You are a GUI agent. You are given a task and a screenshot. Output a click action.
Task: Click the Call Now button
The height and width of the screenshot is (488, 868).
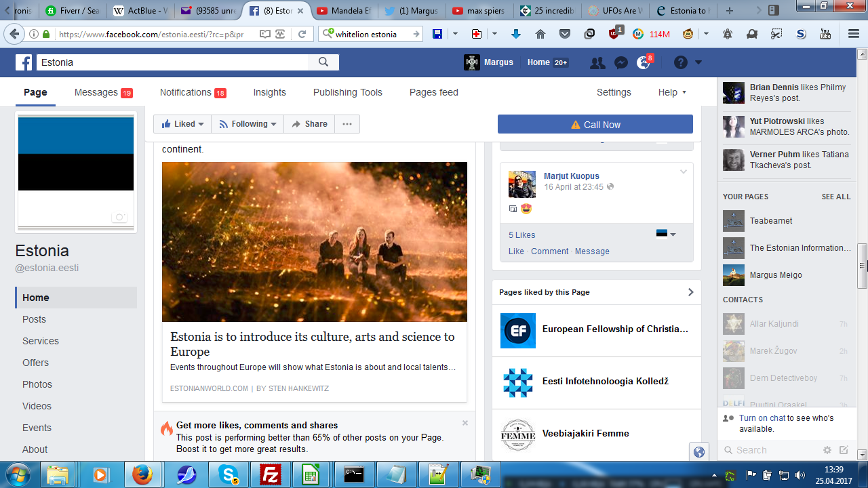click(x=595, y=124)
